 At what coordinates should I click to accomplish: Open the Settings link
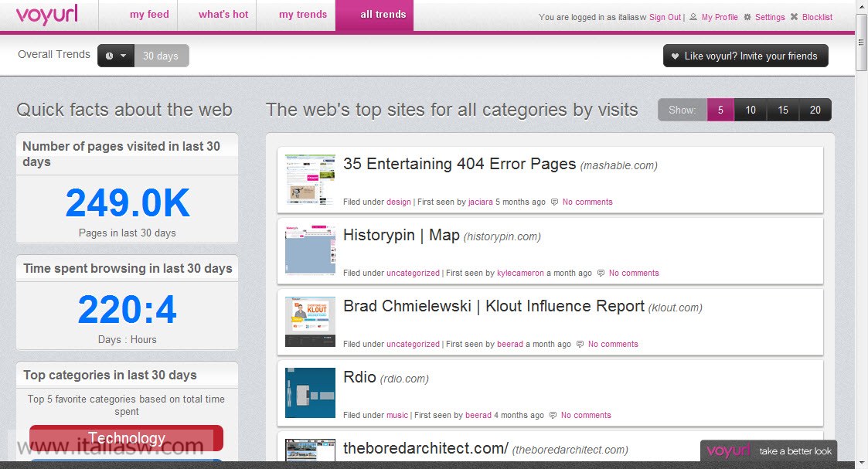pyautogui.click(x=770, y=17)
